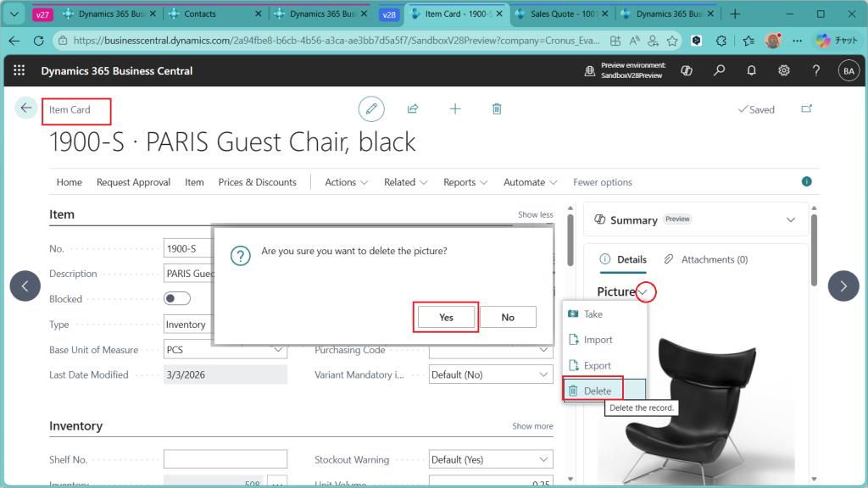Open the settings gear icon
This screenshot has height=488, width=868.
(784, 71)
